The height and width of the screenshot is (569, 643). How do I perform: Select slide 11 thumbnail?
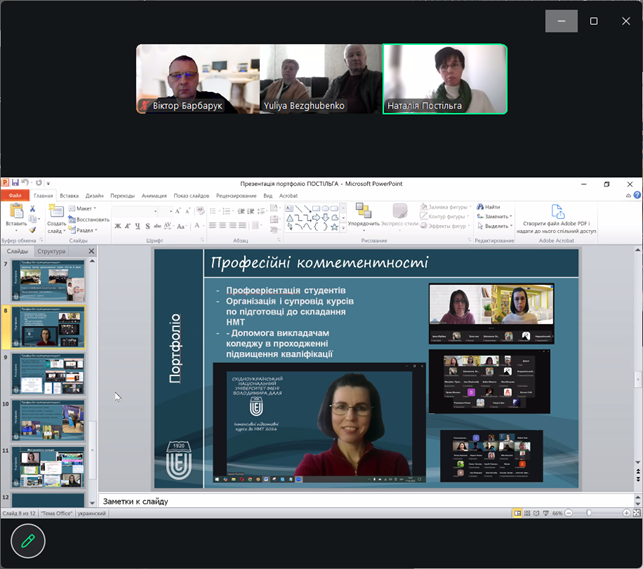(48, 467)
